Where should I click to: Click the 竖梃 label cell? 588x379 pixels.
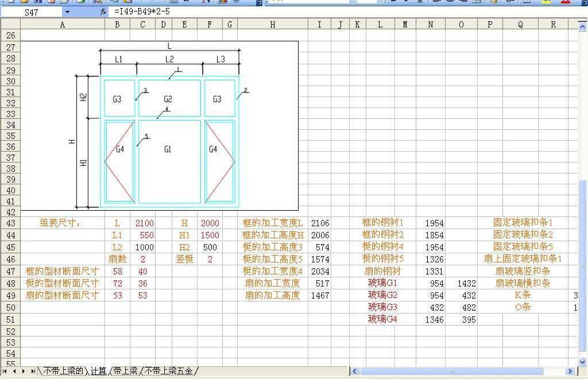coord(184,259)
